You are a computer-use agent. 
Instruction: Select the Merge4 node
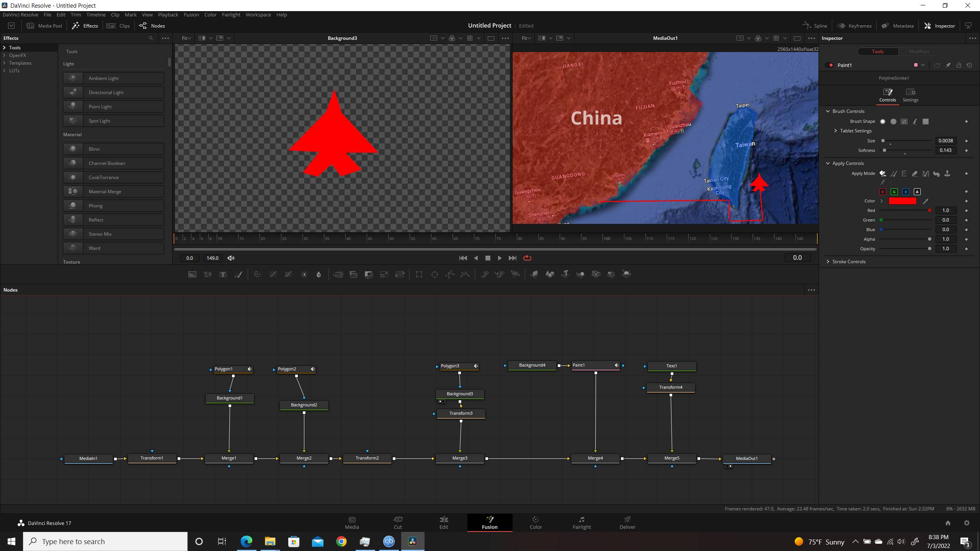595,458
